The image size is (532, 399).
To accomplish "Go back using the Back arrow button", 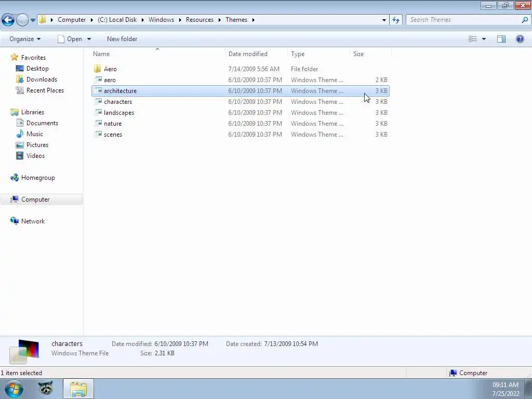I will pos(8,20).
